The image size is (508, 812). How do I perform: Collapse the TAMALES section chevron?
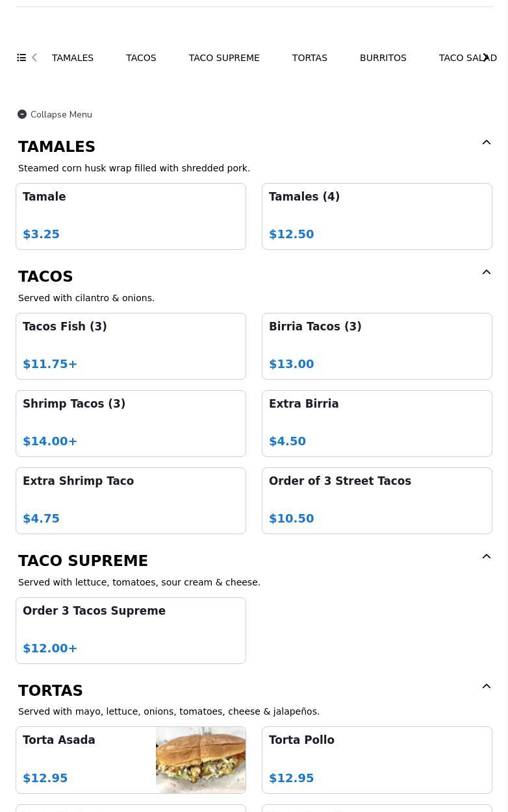tap(487, 142)
